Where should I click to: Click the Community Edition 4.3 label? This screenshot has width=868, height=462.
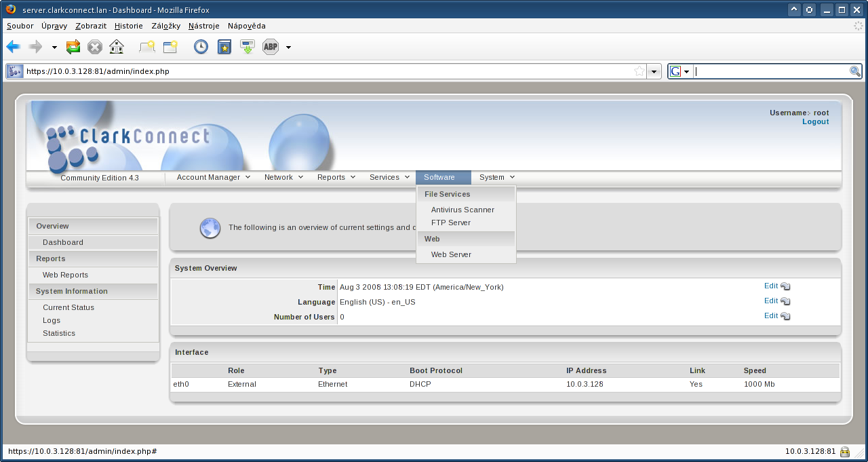pyautogui.click(x=100, y=178)
